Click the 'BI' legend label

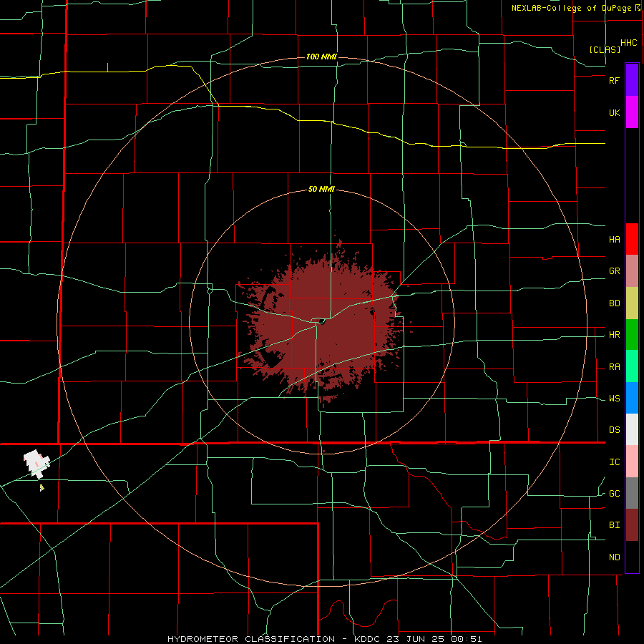point(615,525)
